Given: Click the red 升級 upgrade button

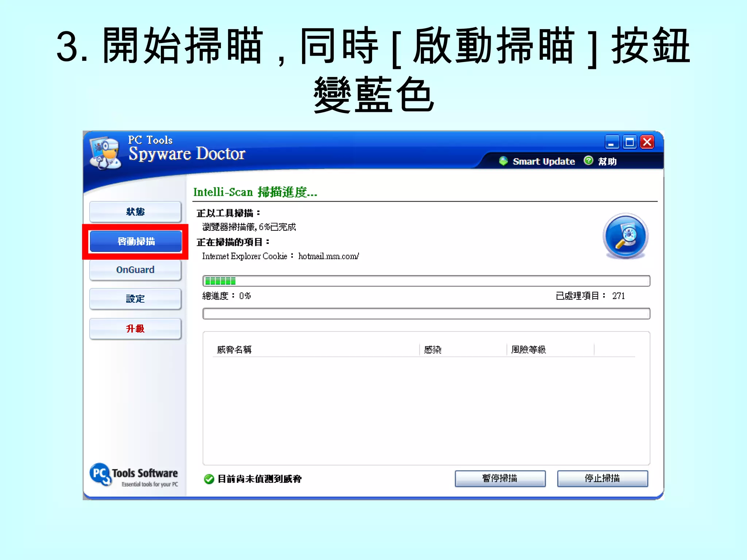Looking at the screenshot, I should pyautogui.click(x=135, y=329).
